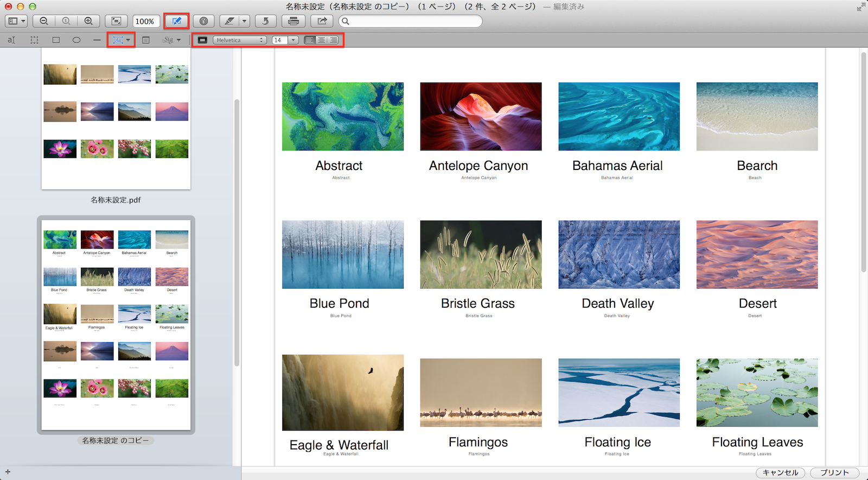
Task: Select the oval shape annotation tool
Action: 76,40
